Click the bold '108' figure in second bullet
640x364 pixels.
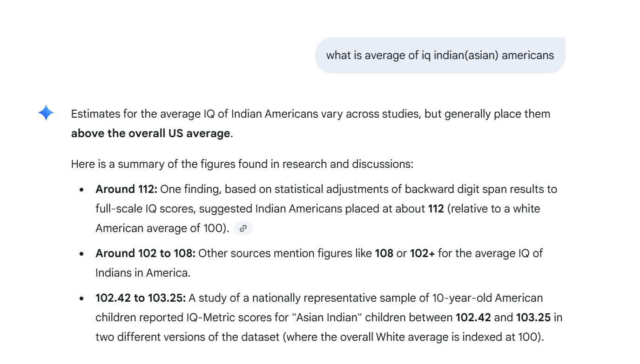(x=384, y=253)
